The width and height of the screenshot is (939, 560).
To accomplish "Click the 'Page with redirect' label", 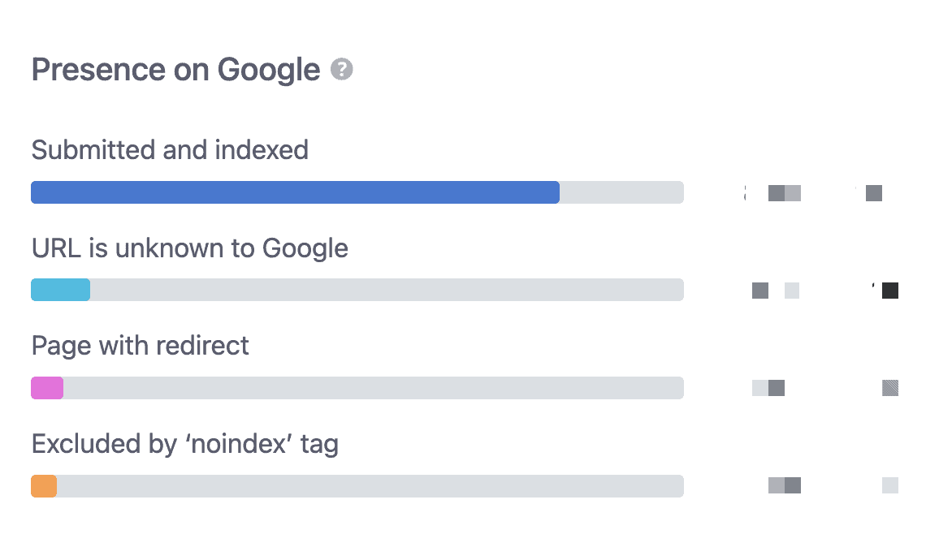I will (141, 346).
